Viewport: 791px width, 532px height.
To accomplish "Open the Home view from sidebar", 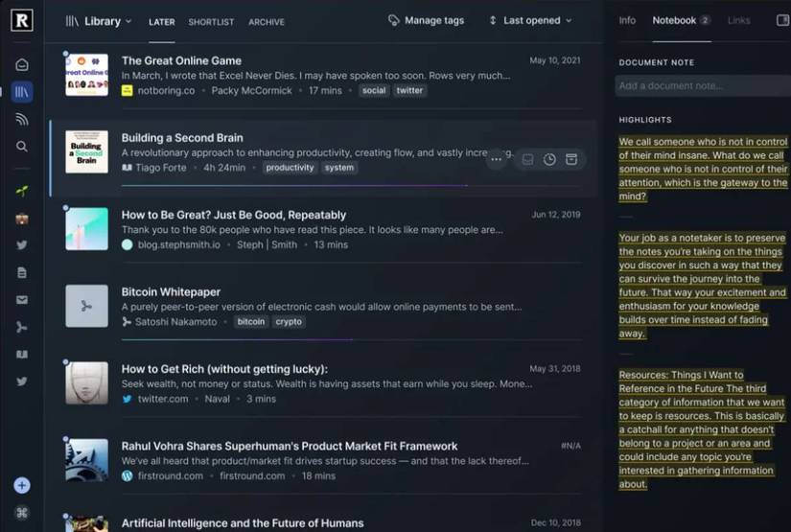I will click(22, 64).
